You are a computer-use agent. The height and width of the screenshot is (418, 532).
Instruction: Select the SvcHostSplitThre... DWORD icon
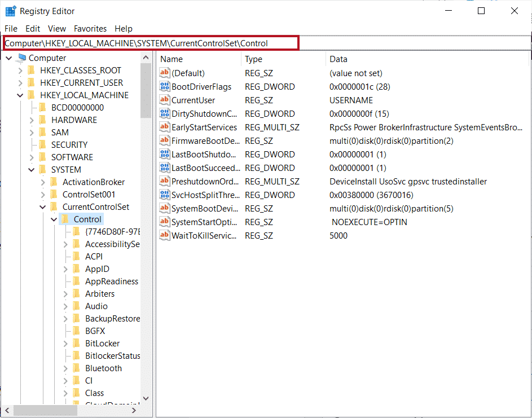click(x=165, y=195)
